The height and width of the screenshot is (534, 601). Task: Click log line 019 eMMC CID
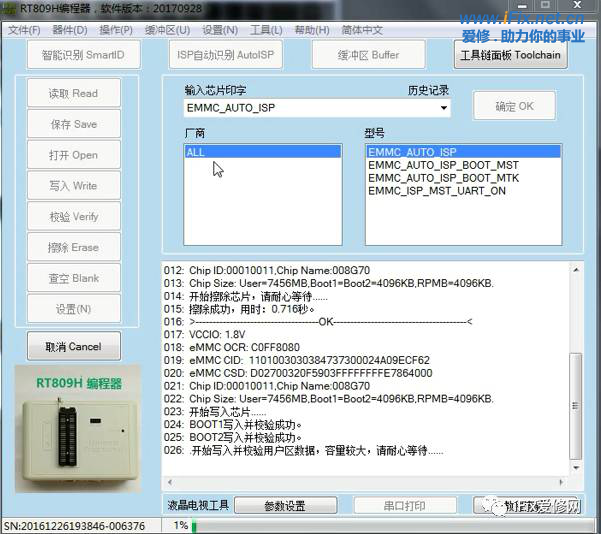297,360
